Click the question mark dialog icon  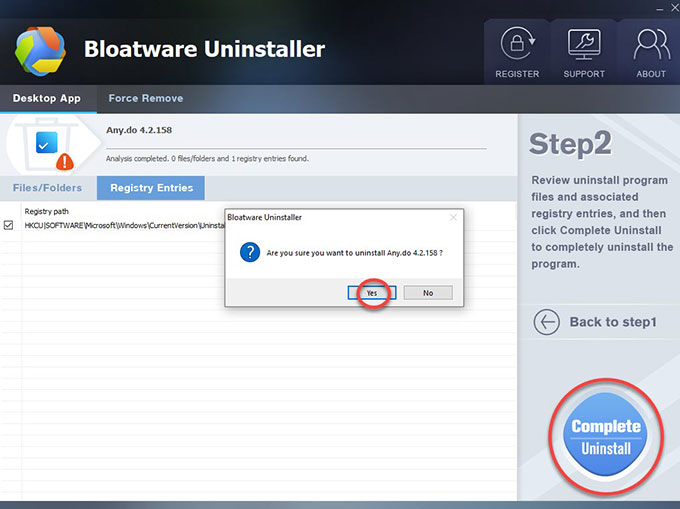click(x=250, y=252)
